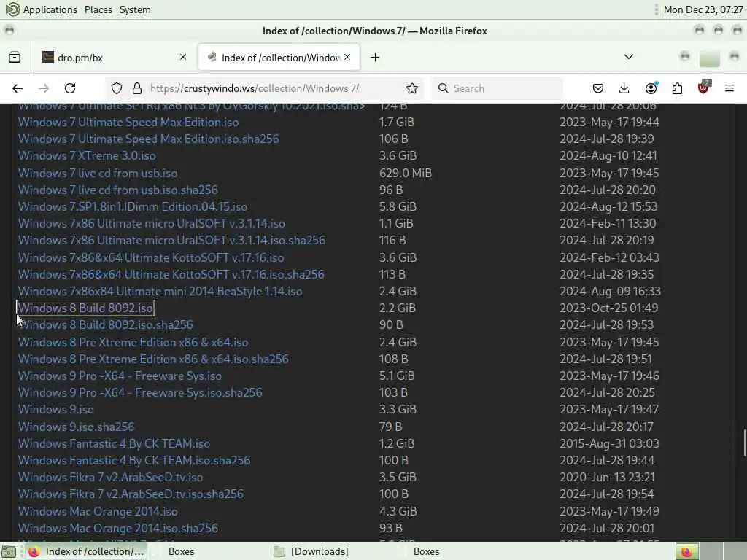The image size is (747, 560).
Task: Download Windows Mac Orange 2014.iso
Action: coord(98,511)
